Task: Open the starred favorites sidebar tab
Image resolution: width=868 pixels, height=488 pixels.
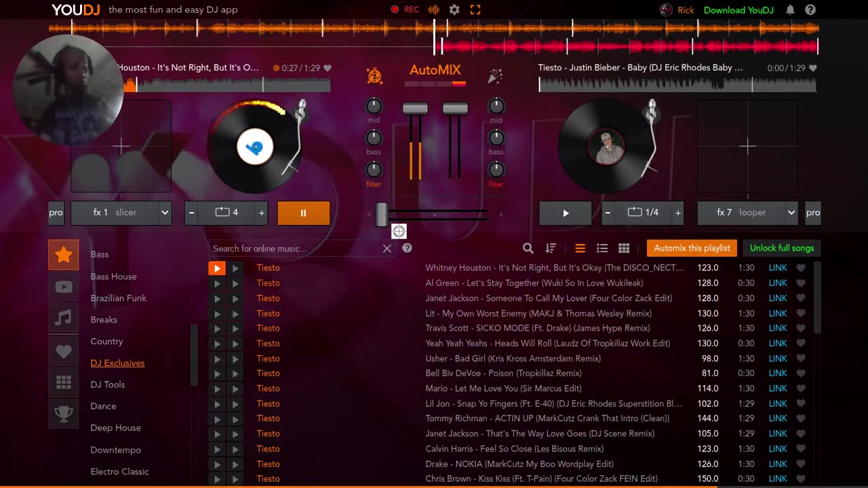Action: [x=64, y=255]
